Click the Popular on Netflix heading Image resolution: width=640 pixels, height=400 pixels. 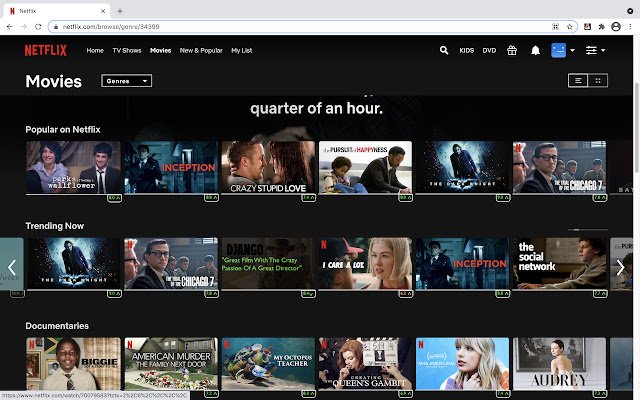click(63, 129)
